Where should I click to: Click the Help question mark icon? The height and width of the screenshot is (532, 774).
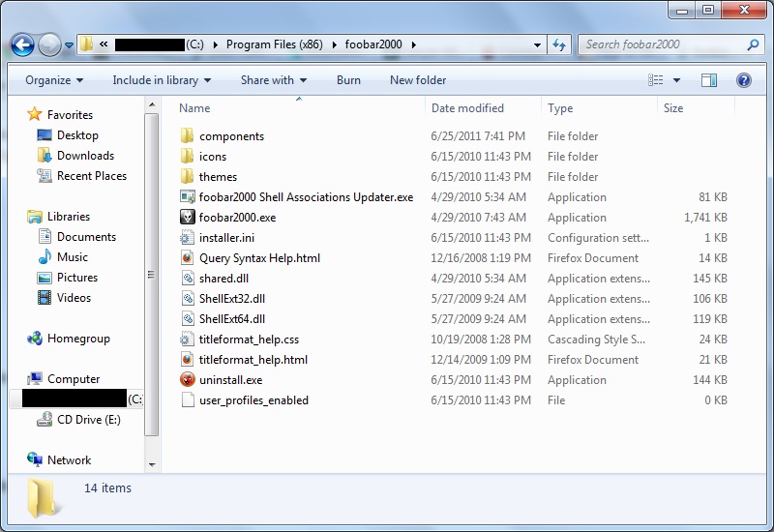click(743, 80)
